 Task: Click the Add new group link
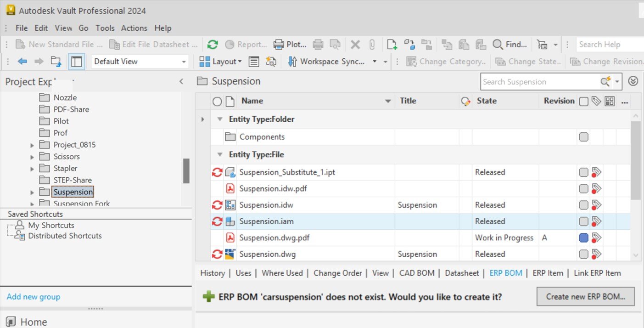[33, 297]
